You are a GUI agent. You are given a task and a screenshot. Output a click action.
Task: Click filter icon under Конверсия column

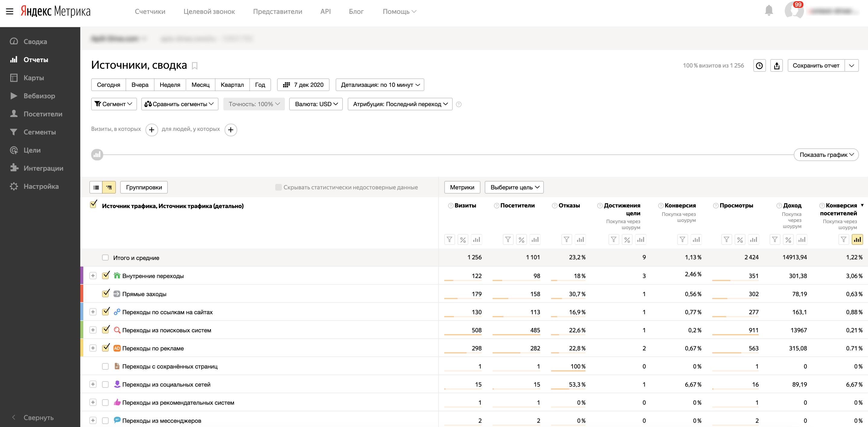point(682,239)
